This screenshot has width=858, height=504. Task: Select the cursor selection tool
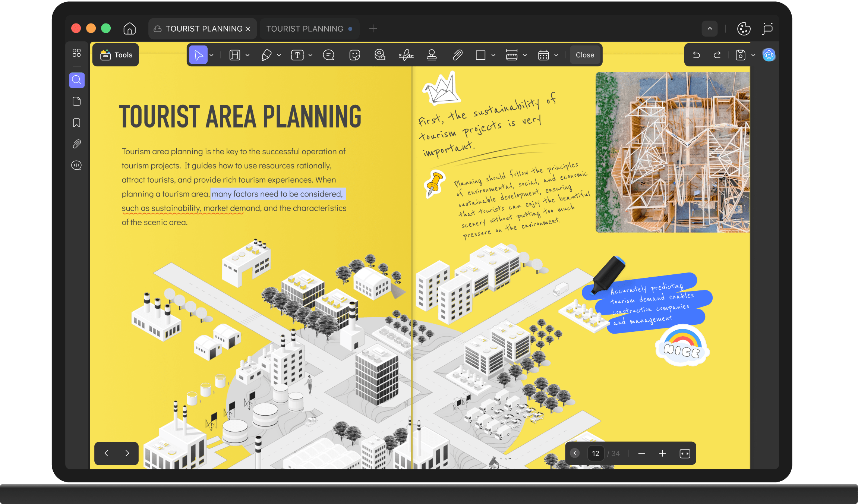(x=198, y=55)
